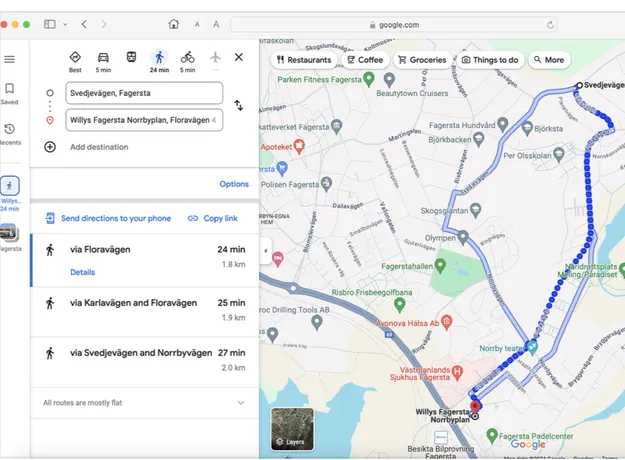This screenshot has width=625, height=460.
Task: Toggle the Safari sidebar button
Action: coord(50,24)
